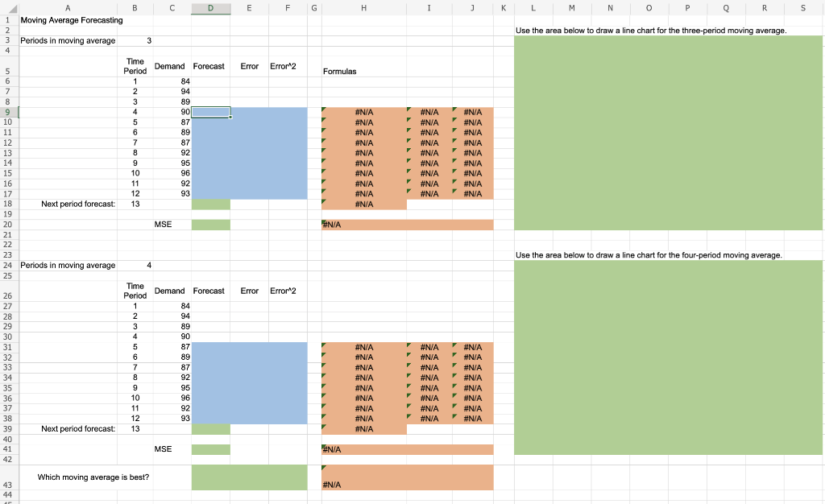
Task: Click demand value 96 in row 15
Action: click(x=185, y=173)
